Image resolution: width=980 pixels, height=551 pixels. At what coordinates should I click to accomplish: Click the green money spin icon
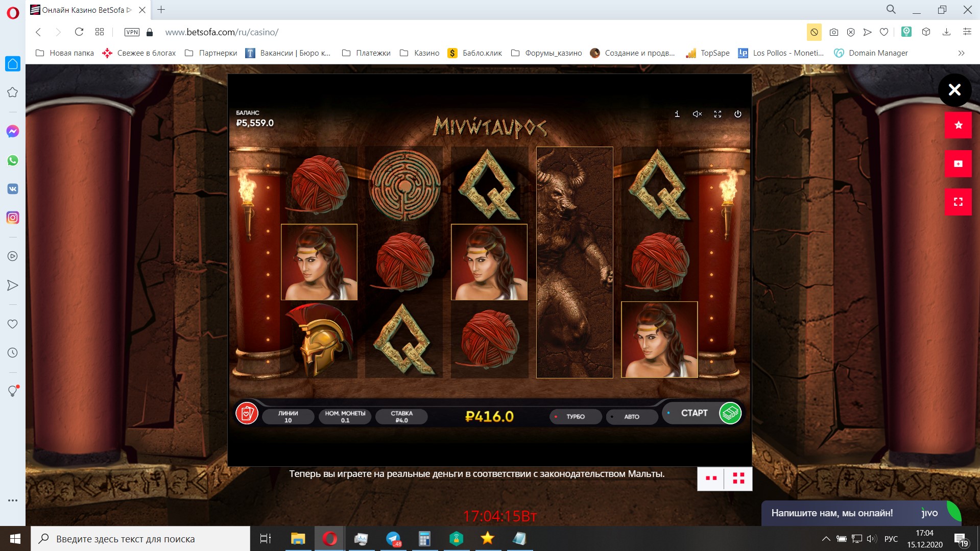pos(730,413)
